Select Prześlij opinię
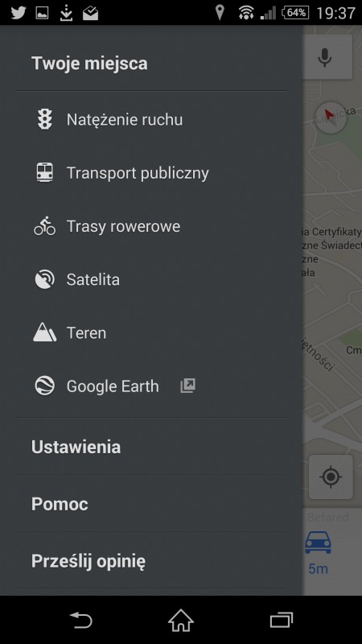The width and height of the screenshot is (362, 644). click(x=151, y=561)
